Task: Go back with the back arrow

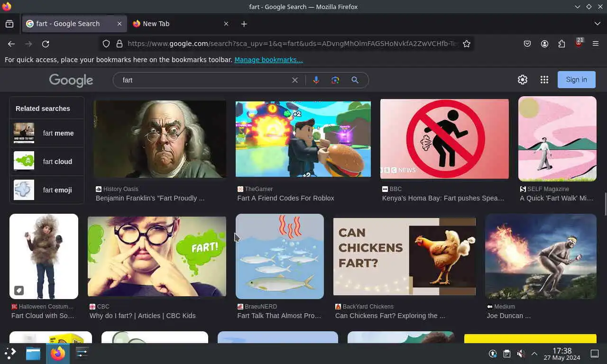Action: pyautogui.click(x=11, y=44)
